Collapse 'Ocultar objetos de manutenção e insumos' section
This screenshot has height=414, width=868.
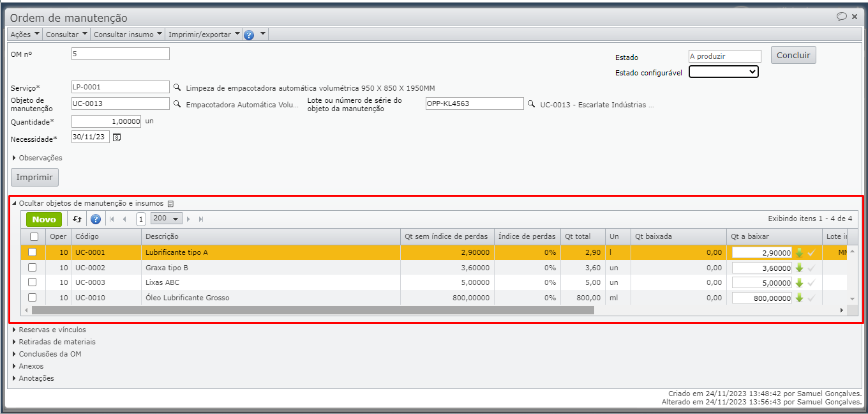87,203
